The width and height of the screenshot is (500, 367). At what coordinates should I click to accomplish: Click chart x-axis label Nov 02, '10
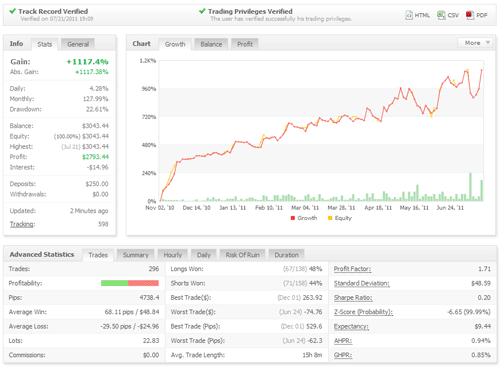(x=160, y=208)
